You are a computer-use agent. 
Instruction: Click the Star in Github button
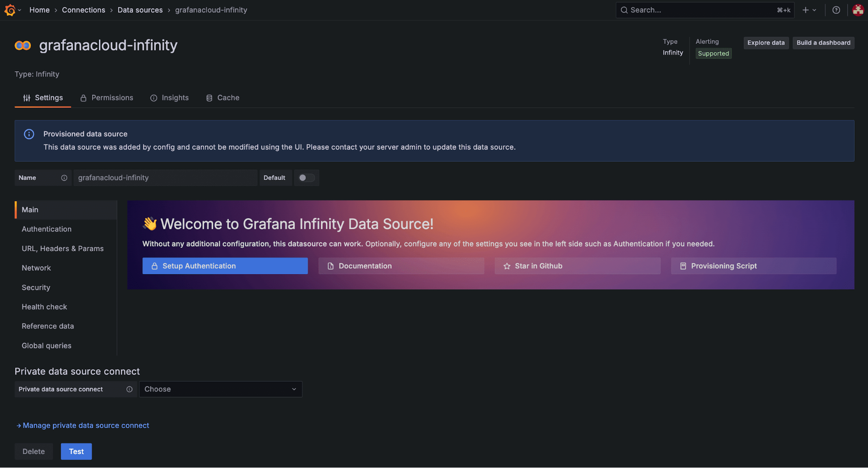tap(578, 266)
